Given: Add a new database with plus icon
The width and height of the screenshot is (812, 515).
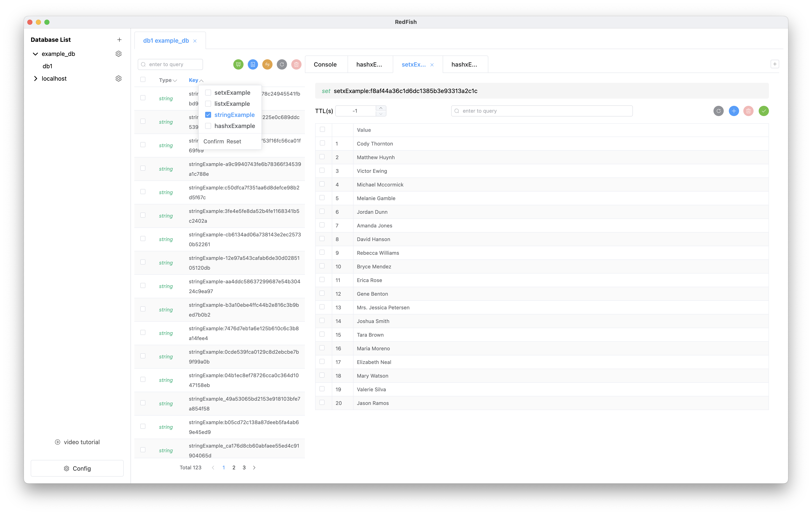Looking at the screenshot, I should pyautogui.click(x=119, y=40).
